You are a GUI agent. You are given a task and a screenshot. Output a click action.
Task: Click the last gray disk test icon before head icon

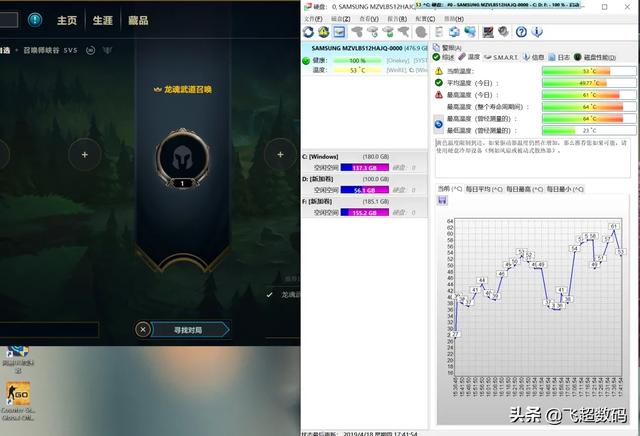403,32
